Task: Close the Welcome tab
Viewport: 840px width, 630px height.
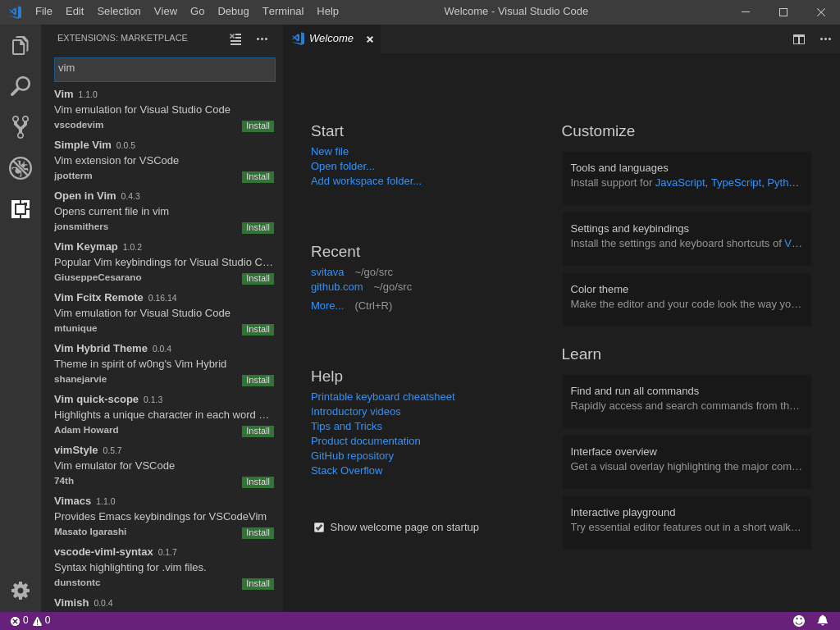Action: [x=370, y=39]
